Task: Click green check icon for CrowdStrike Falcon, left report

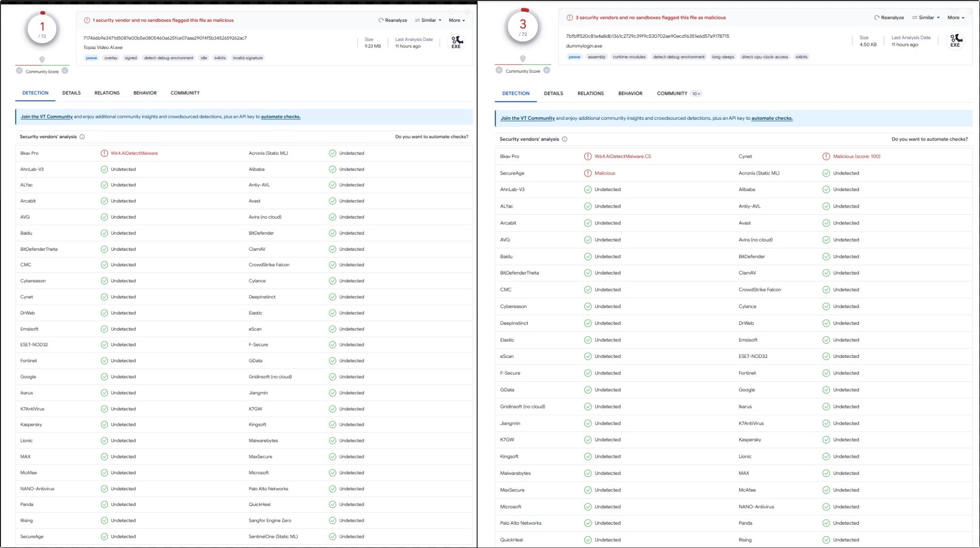Action: click(332, 265)
